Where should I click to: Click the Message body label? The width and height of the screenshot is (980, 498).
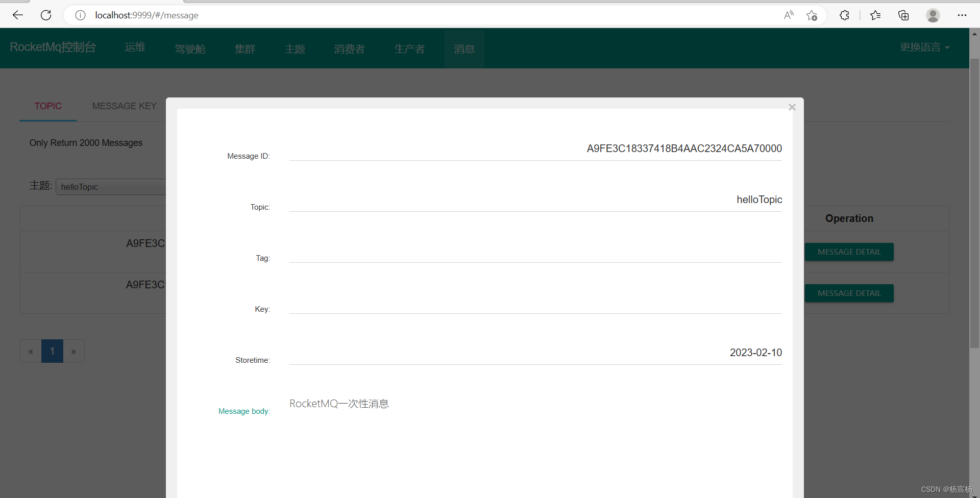click(244, 411)
